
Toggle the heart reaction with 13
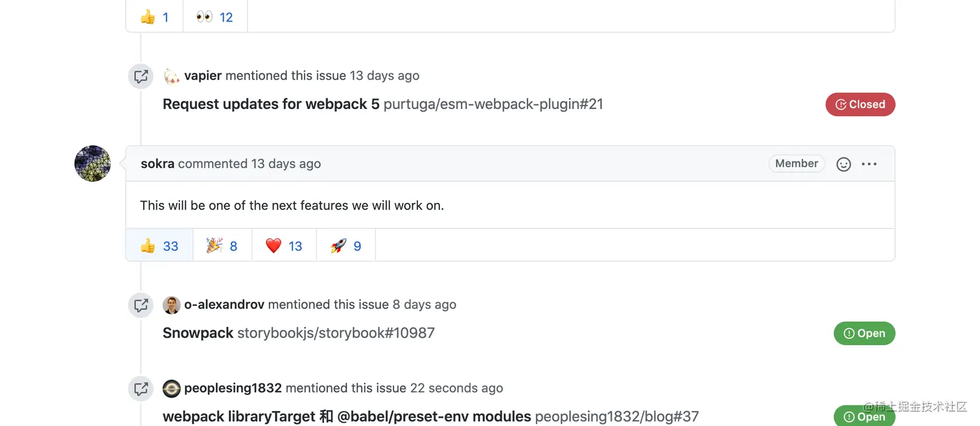click(x=284, y=246)
